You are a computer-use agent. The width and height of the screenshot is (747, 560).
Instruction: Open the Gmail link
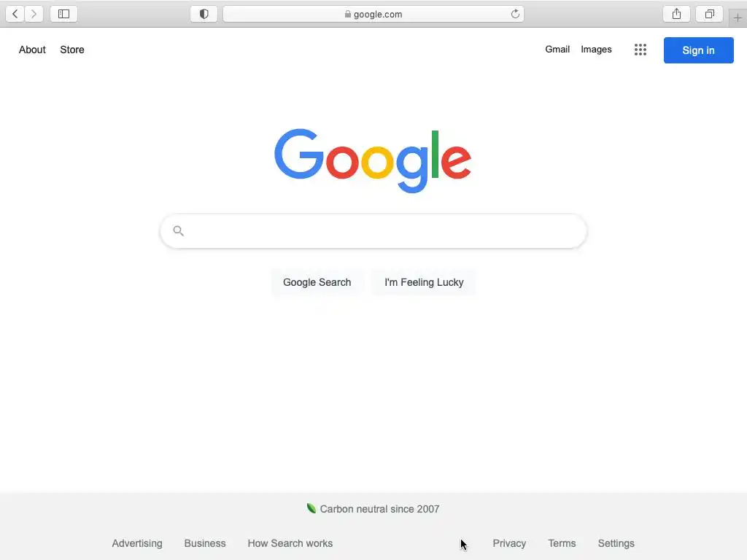pyautogui.click(x=557, y=50)
